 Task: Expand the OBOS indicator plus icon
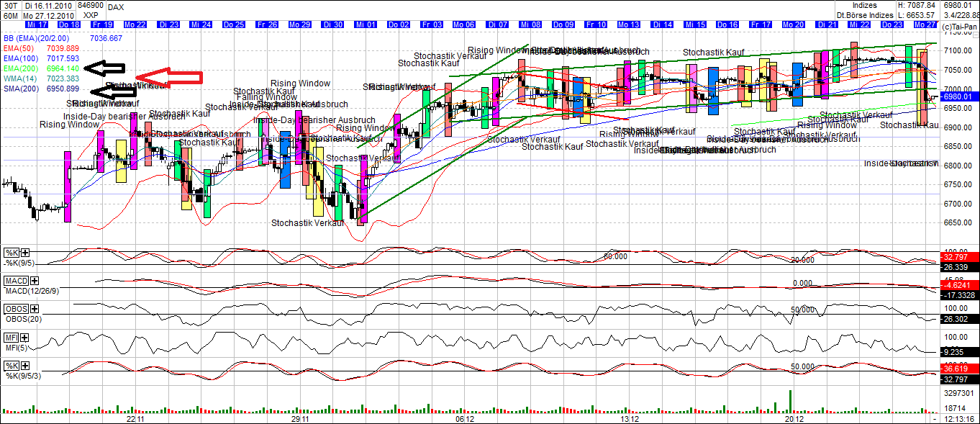(34, 309)
